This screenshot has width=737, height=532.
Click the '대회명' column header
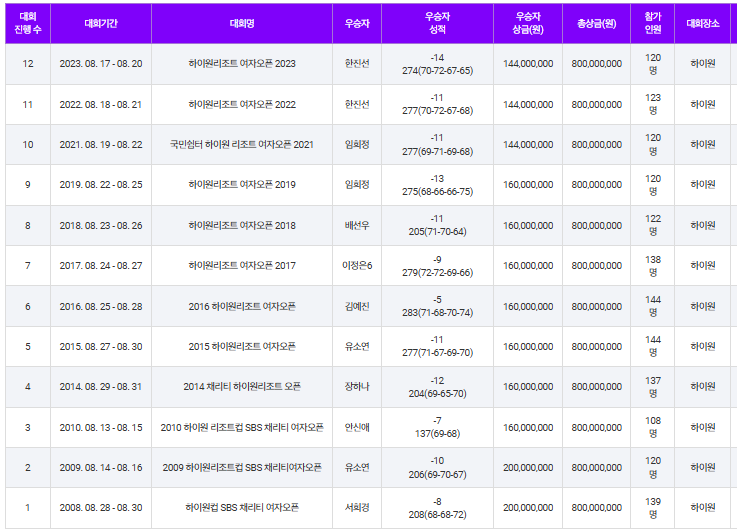242,23
